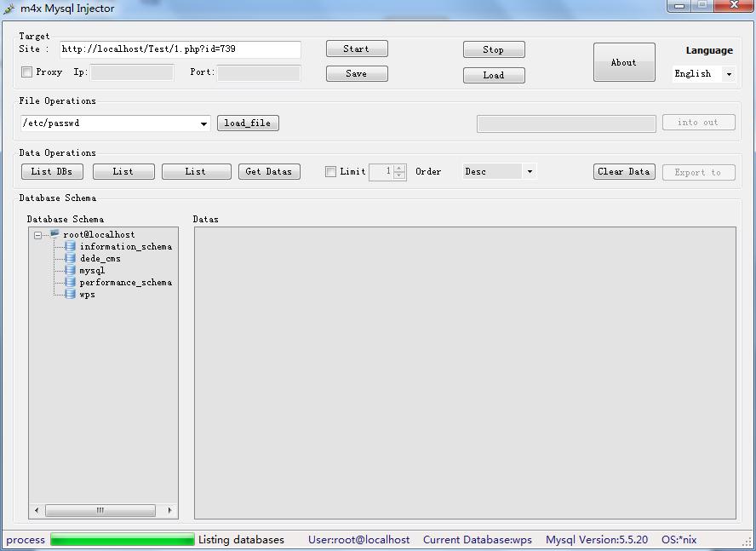756x551 pixels.
Task: Open the Language dropdown showing English
Action: click(x=704, y=74)
